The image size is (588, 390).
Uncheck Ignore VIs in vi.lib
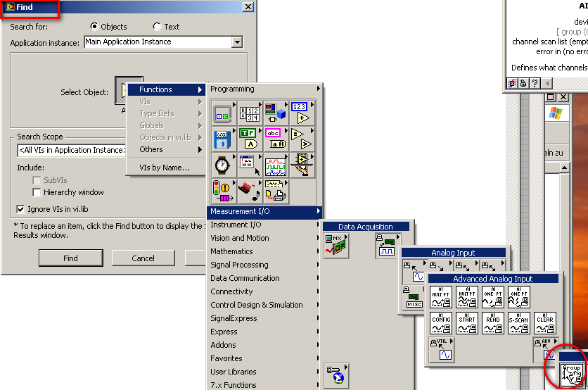click(20, 209)
